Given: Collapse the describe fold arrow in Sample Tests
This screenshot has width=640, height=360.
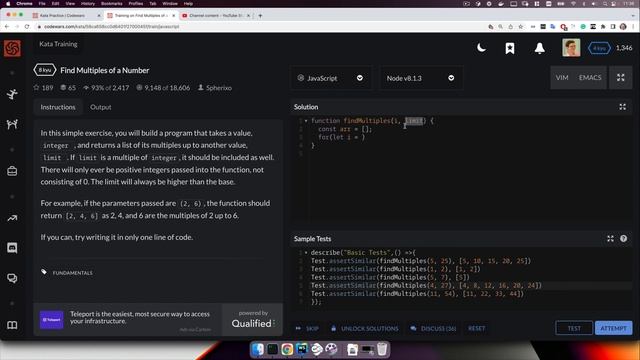Looking at the screenshot, I should pos(306,253).
